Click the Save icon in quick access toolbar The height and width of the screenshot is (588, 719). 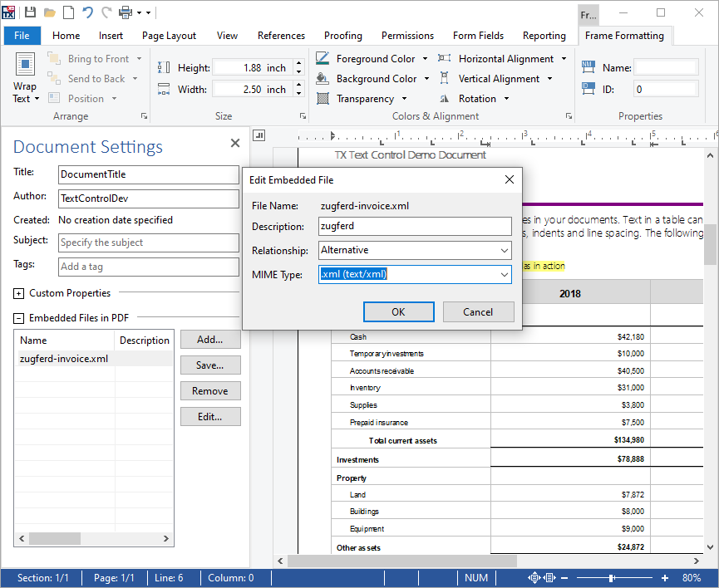point(30,12)
